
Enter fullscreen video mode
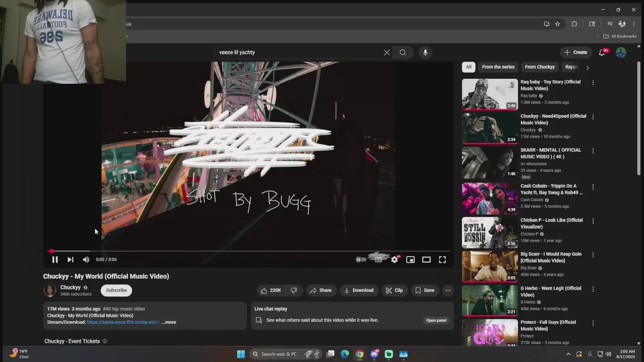[x=442, y=259]
